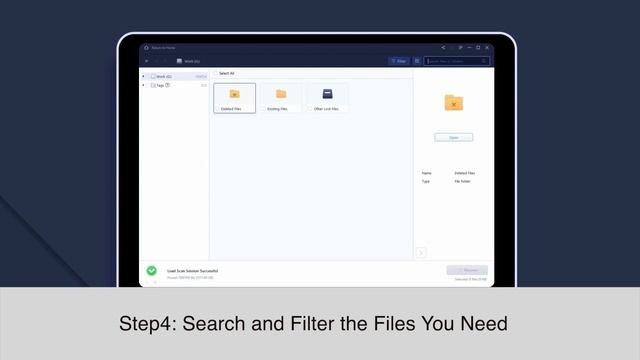Click the search files input field
Viewport: 640px width, 360px height.
456,61
